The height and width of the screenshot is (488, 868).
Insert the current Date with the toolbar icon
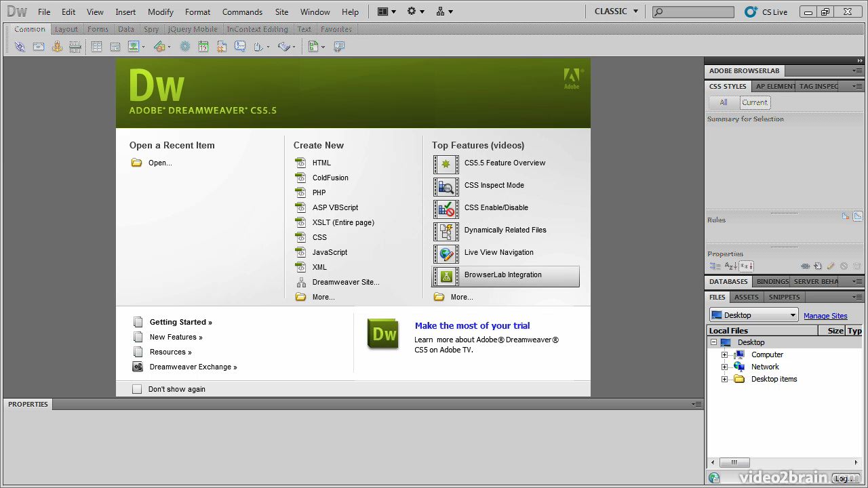pyautogui.click(x=203, y=46)
